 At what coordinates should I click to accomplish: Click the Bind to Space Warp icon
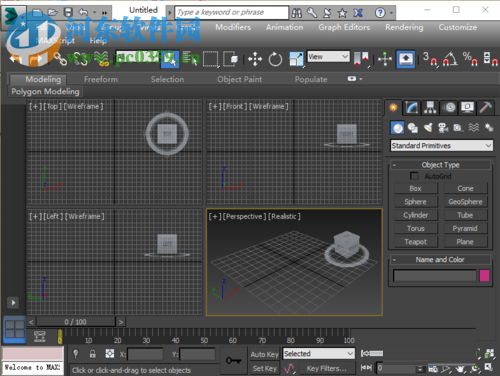point(101,59)
